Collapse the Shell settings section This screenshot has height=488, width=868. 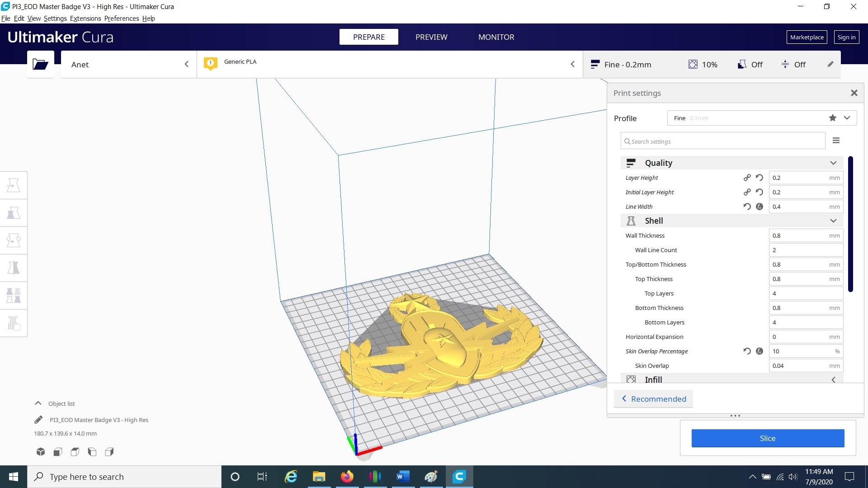click(835, 221)
